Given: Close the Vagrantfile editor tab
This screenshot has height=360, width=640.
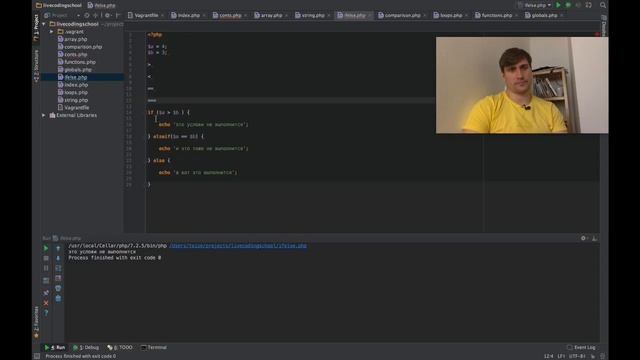Looking at the screenshot, I should pyautogui.click(x=162, y=16).
